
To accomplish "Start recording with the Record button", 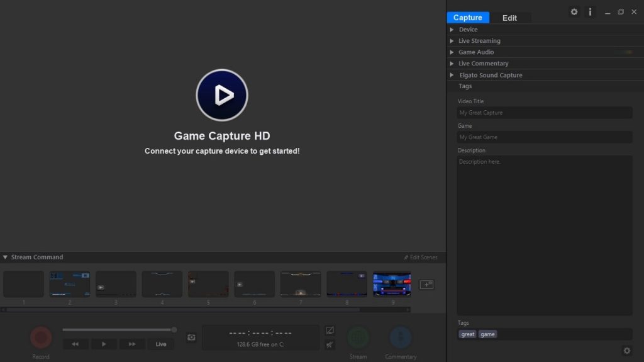I will click(41, 337).
